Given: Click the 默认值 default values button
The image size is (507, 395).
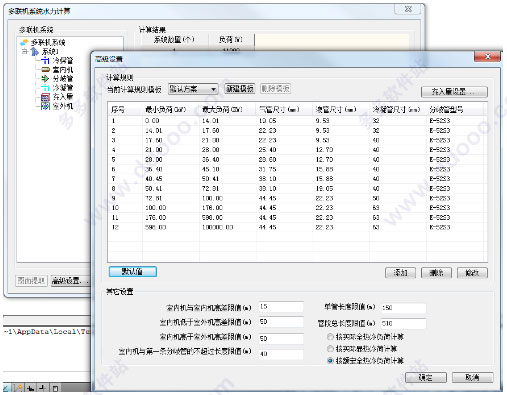Looking at the screenshot, I should 133,272.
